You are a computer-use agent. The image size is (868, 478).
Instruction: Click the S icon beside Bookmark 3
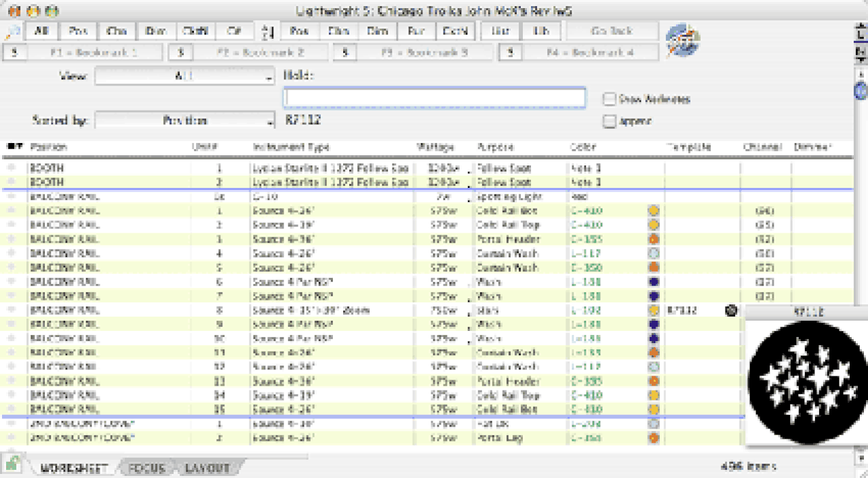click(x=344, y=52)
